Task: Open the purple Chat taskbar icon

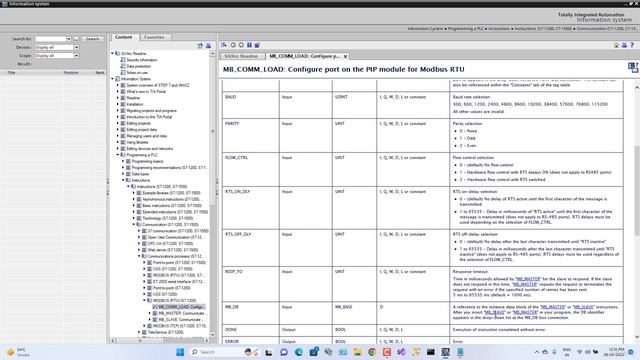Action: tap(284, 352)
